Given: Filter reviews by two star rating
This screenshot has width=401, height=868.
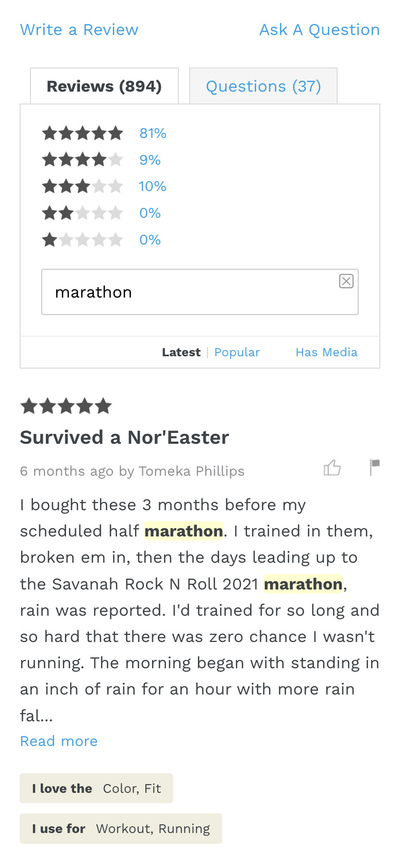Looking at the screenshot, I should coord(82,213).
